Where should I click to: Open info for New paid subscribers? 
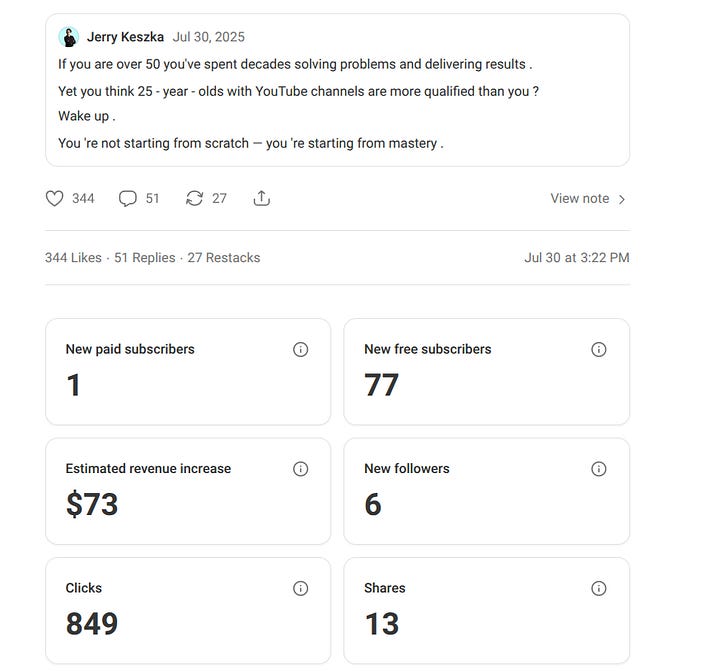(x=300, y=349)
